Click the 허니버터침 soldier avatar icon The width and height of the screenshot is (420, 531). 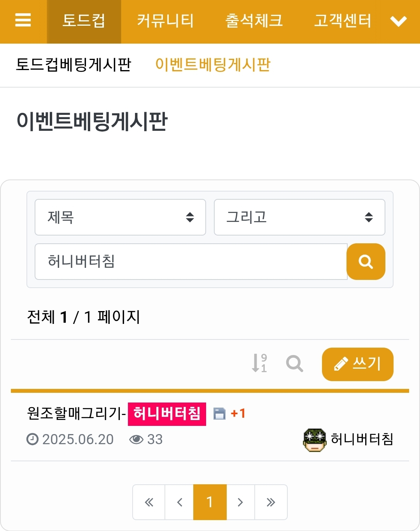(x=314, y=440)
